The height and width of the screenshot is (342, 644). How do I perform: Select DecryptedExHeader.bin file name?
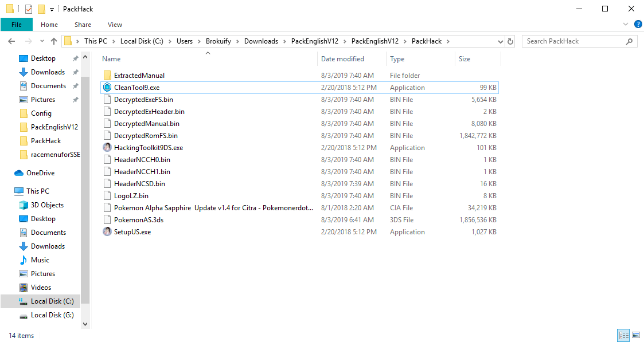coord(150,112)
